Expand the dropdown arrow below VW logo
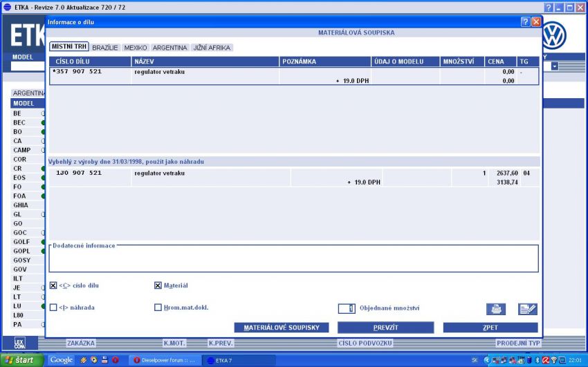This screenshot has height=367, width=588. pos(555,66)
